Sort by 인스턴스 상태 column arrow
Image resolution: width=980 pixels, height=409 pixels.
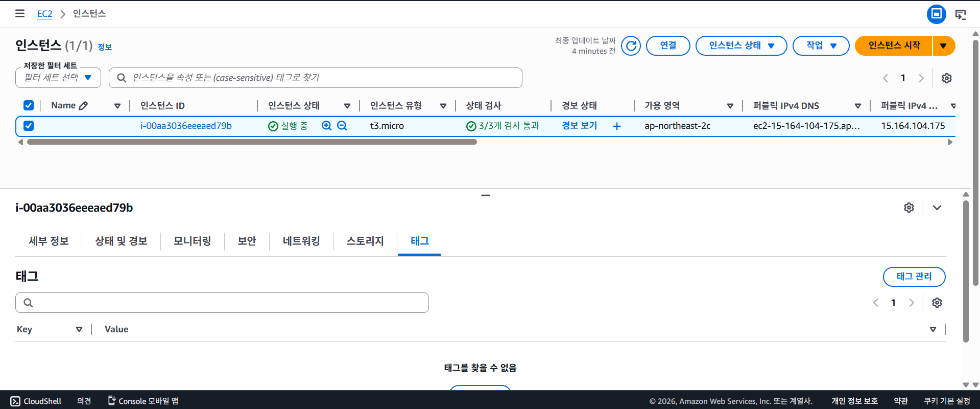[347, 106]
